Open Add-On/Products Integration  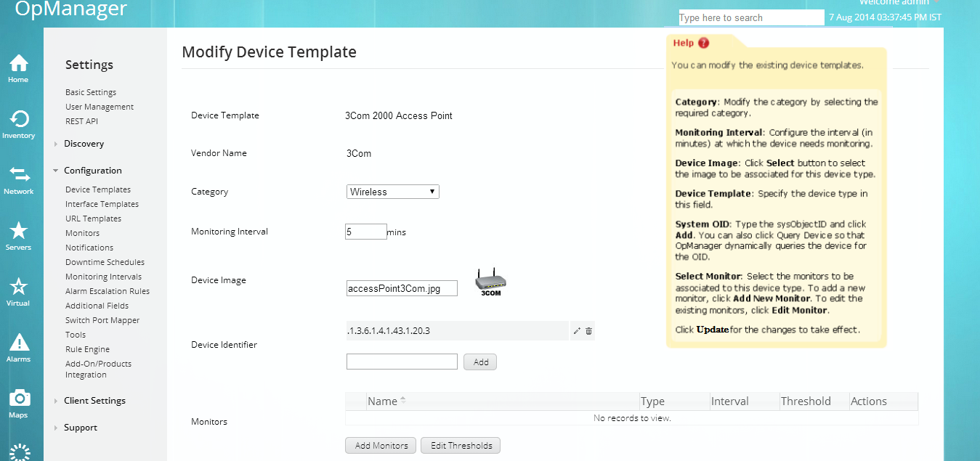click(98, 370)
